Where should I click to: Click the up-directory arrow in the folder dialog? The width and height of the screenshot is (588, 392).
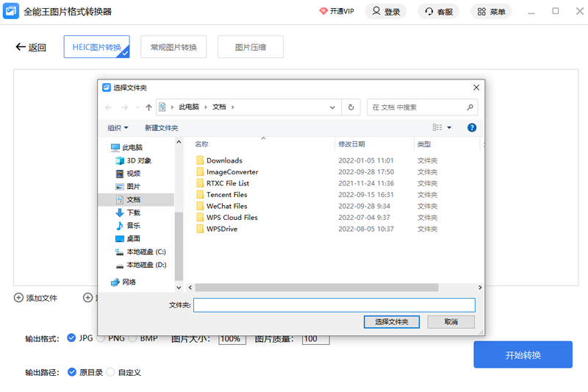pyautogui.click(x=148, y=107)
